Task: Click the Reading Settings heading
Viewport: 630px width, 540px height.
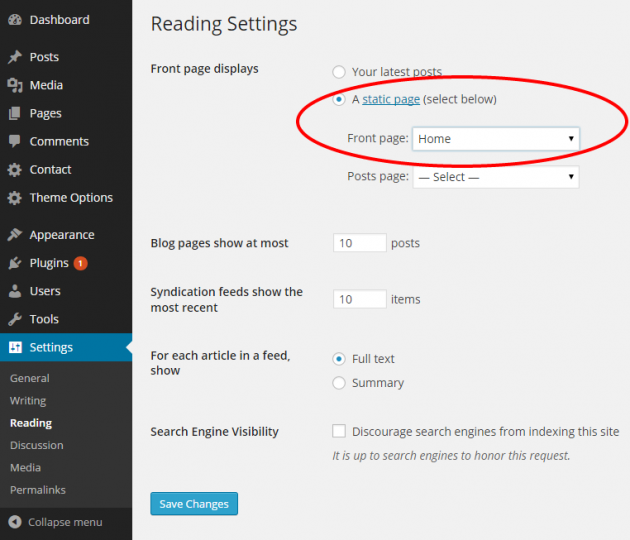Action: [224, 24]
